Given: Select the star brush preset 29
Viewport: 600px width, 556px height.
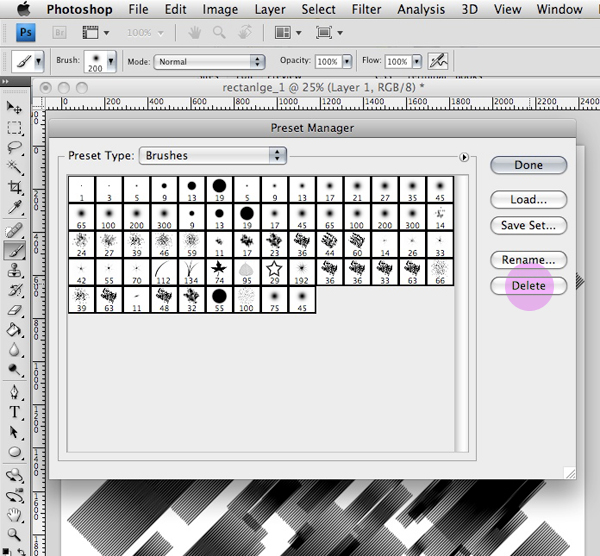Looking at the screenshot, I should (274, 272).
